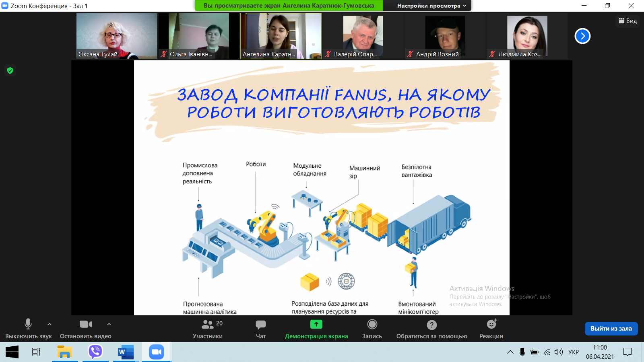Click Zoom icon in taskbar
This screenshot has height=362, width=644.
coord(157,352)
